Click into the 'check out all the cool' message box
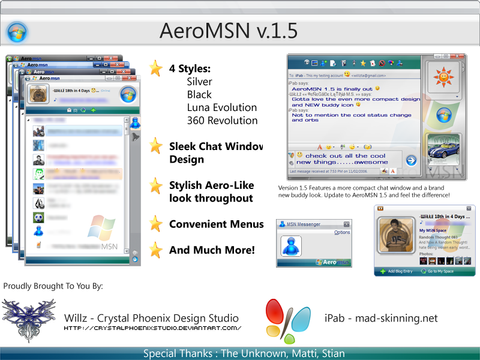 [x=349, y=159]
